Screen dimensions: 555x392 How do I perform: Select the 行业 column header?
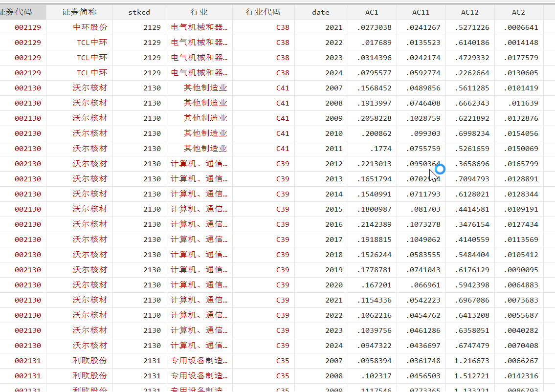pyautogui.click(x=199, y=12)
